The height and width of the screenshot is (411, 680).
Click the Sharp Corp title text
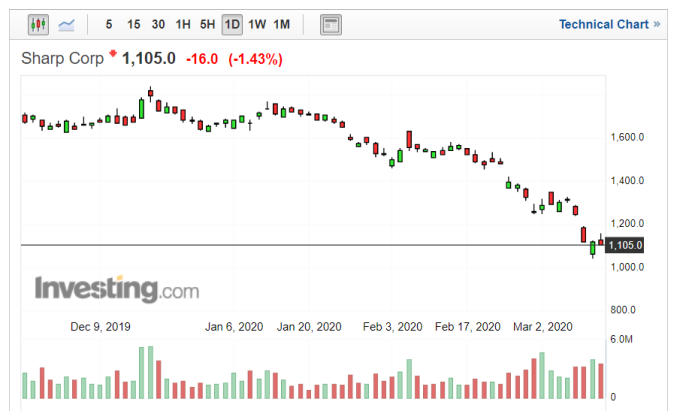tap(62, 59)
